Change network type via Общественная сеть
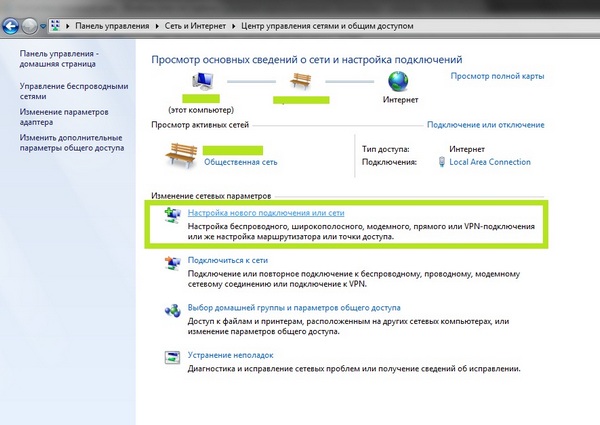 point(240,162)
